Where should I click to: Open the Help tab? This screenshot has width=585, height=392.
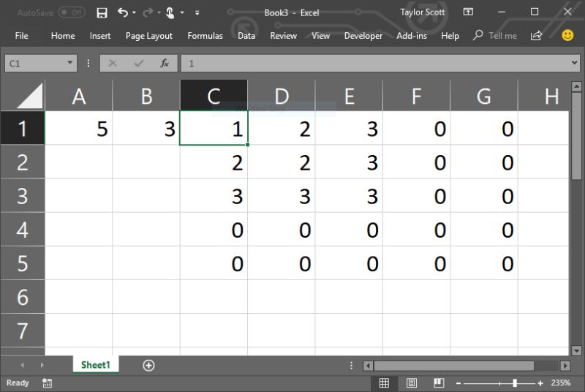pyautogui.click(x=450, y=35)
